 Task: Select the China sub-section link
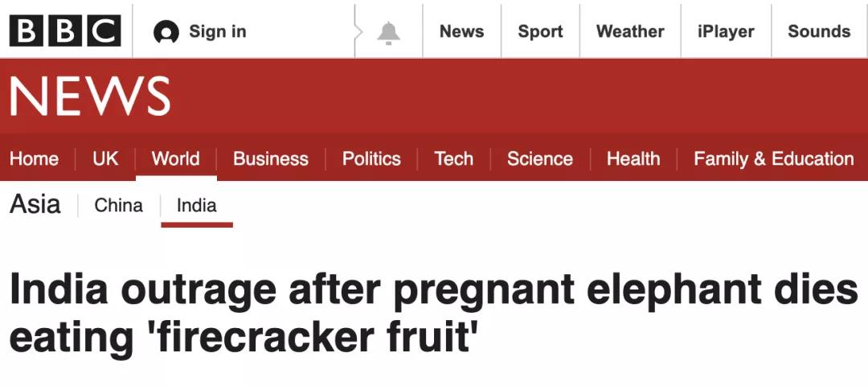click(118, 205)
